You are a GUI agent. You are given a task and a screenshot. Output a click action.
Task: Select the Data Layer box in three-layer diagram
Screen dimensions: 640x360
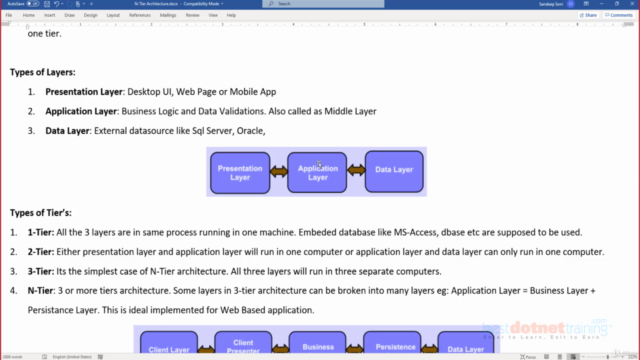pos(394,171)
